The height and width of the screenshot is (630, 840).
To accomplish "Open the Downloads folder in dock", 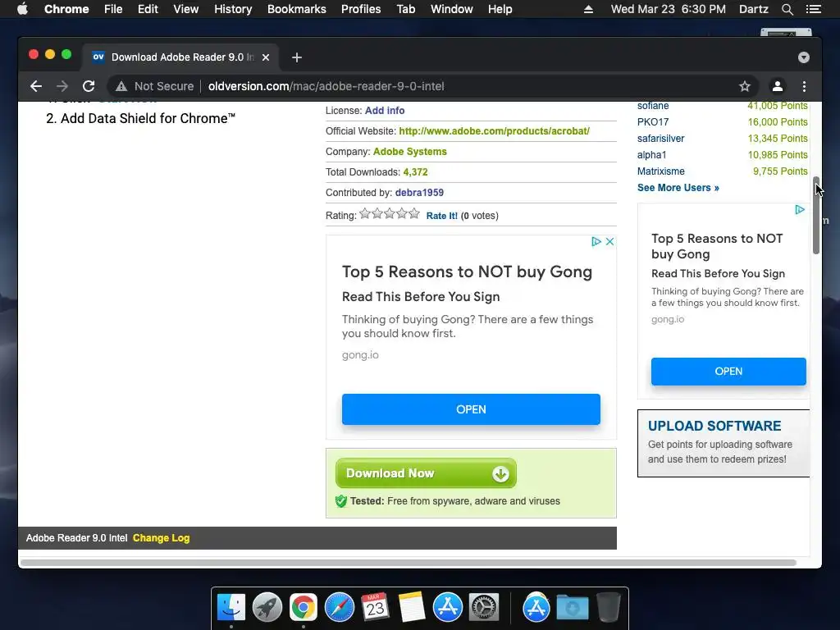I will (572, 608).
